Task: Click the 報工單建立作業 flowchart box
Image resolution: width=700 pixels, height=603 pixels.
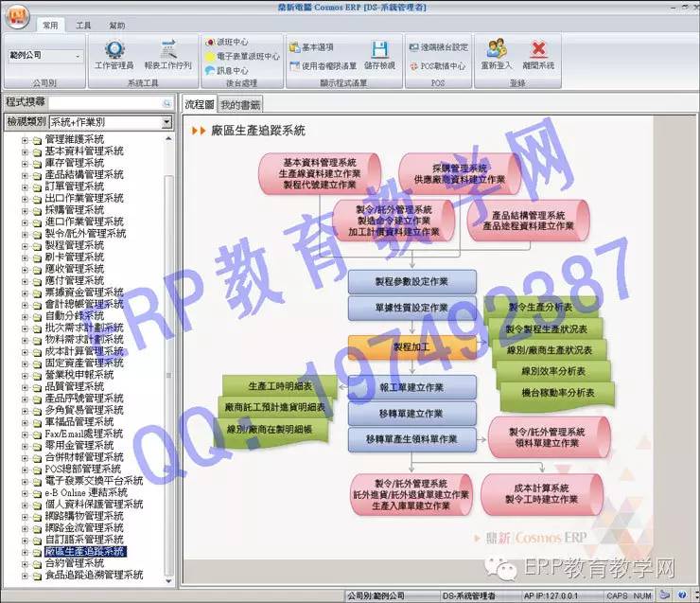Action: [411, 387]
